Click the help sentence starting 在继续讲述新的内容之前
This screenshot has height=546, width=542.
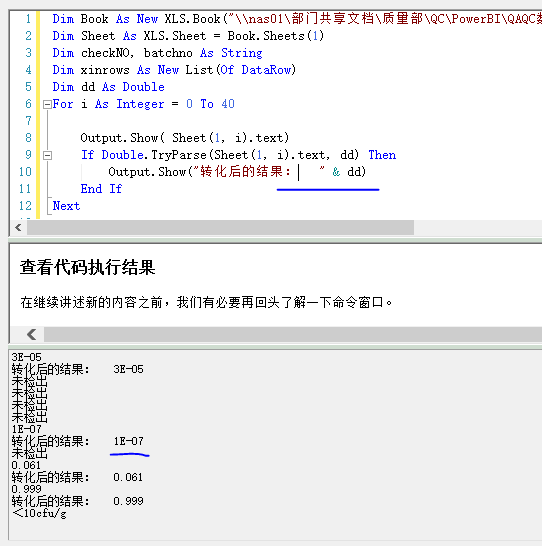206,302
